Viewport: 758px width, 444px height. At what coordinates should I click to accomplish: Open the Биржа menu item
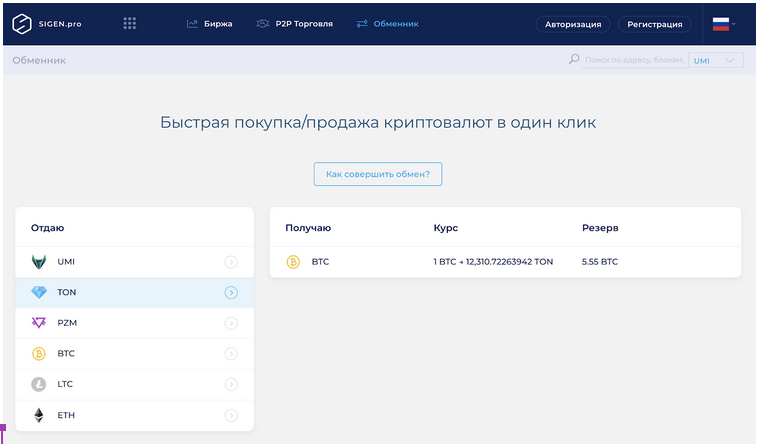209,24
